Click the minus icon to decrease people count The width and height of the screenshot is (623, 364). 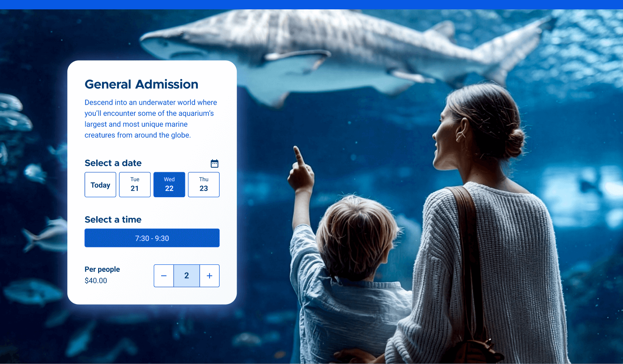click(x=164, y=276)
